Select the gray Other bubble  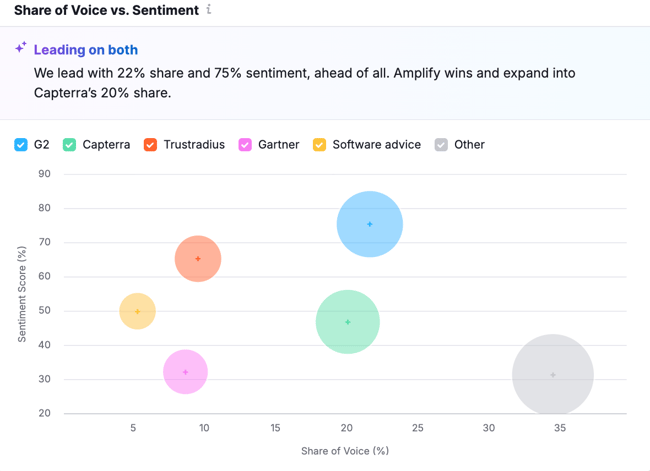(x=553, y=375)
